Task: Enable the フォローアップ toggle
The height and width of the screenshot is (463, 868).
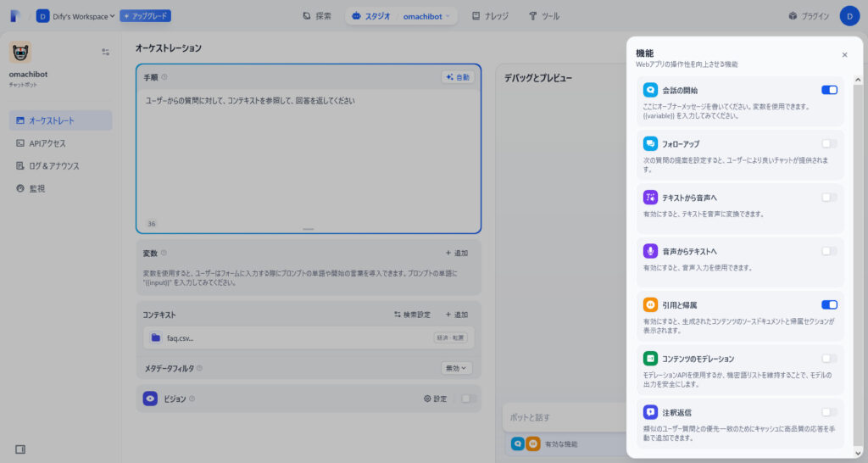Action: (x=829, y=144)
